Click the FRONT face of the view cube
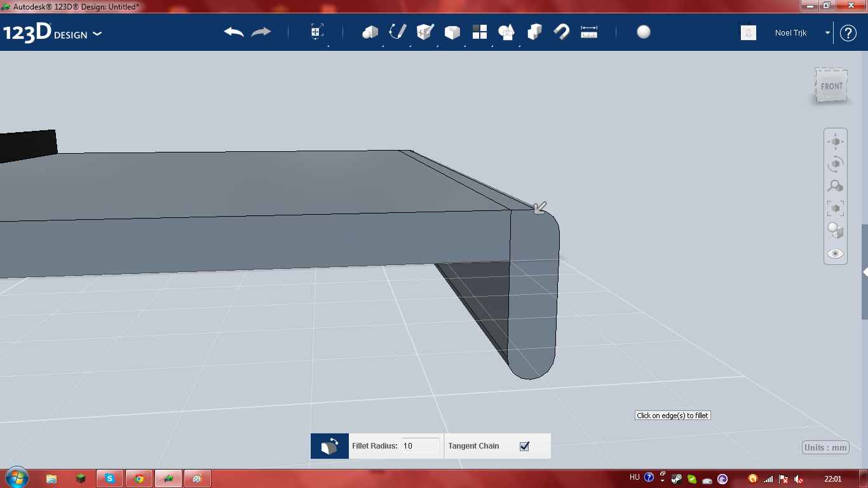Viewport: 868px width, 488px height. [832, 86]
